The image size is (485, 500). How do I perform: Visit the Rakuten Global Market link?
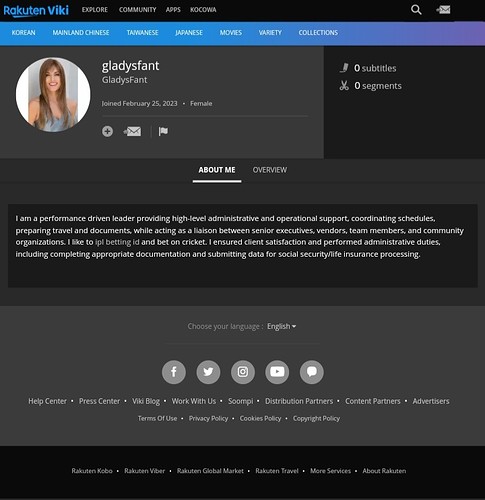(210, 471)
